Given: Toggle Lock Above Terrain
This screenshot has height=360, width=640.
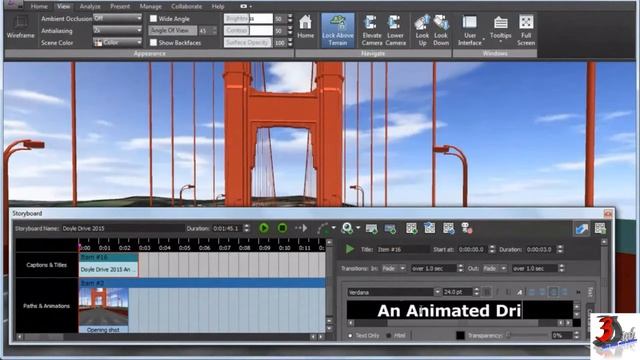Looking at the screenshot, I should (x=338, y=30).
